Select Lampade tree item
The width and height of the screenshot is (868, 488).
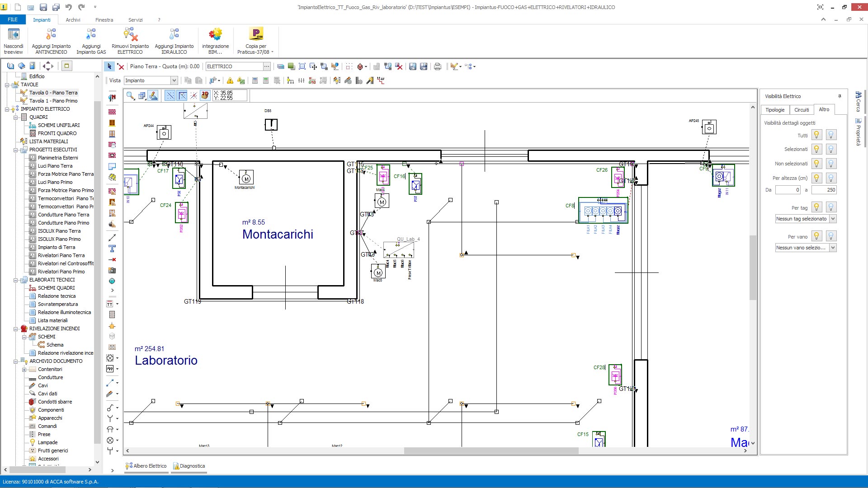point(47,442)
